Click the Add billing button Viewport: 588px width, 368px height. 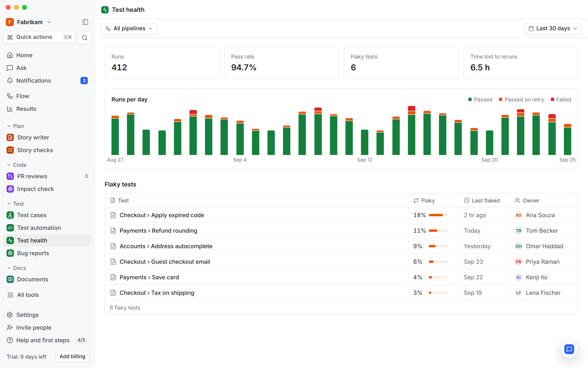pyautogui.click(x=72, y=357)
